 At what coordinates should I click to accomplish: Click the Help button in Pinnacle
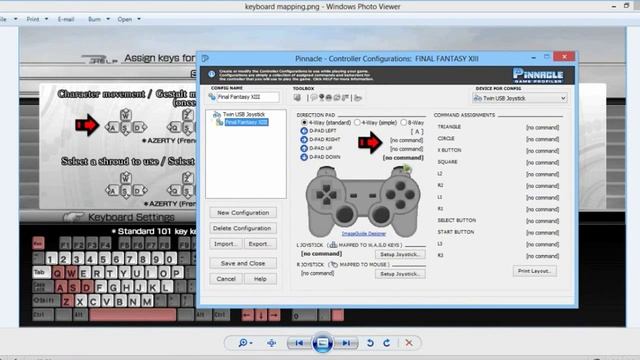pos(260,279)
